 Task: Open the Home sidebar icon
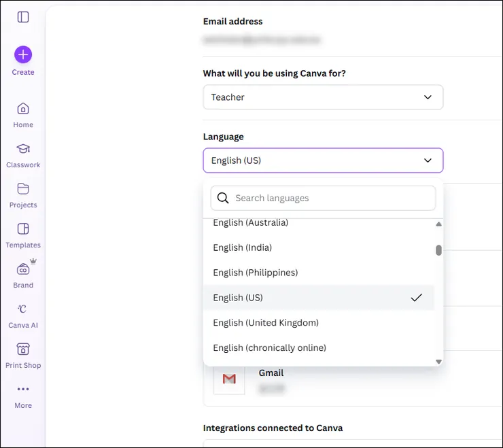23,109
